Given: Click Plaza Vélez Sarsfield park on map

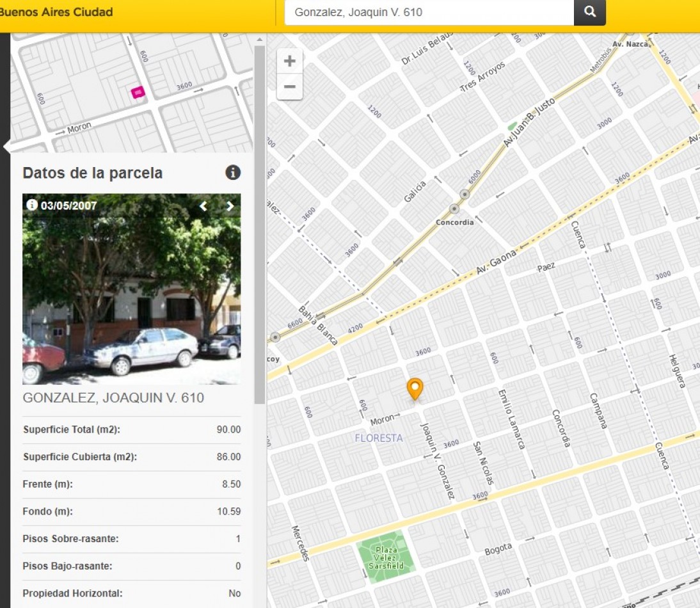Looking at the screenshot, I should pos(386,556).
